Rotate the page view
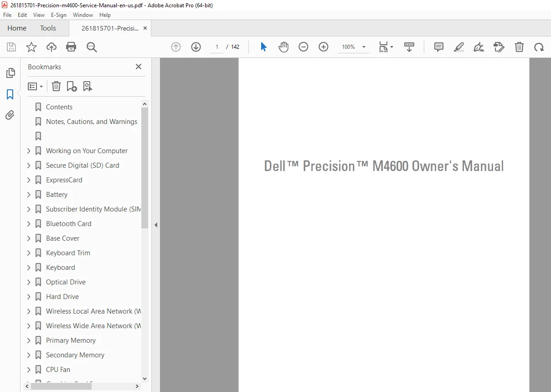The height and width of the screenshot is (392, 551). click(539, 47)
